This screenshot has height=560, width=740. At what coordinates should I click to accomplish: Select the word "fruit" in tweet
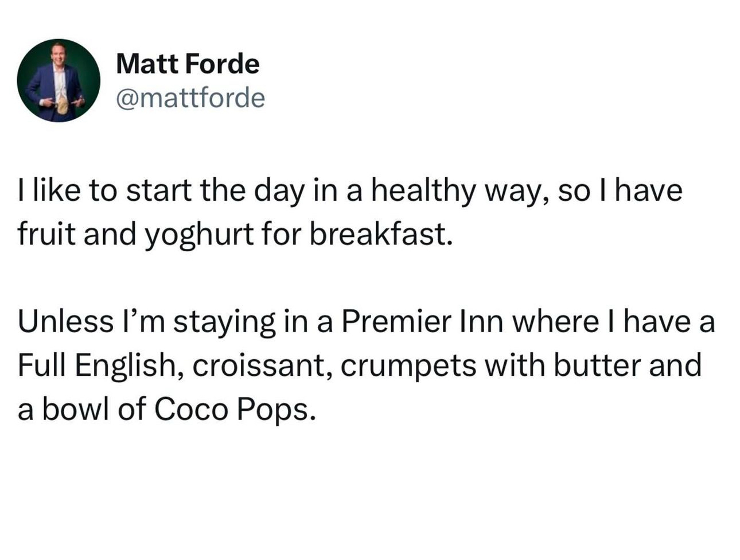[x=46, y=234]
